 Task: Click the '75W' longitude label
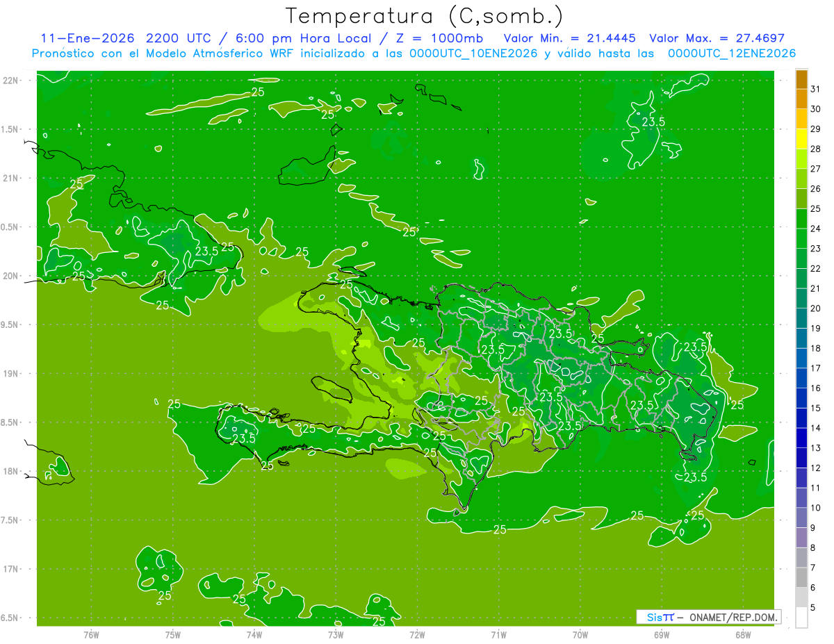click(173, 636)
